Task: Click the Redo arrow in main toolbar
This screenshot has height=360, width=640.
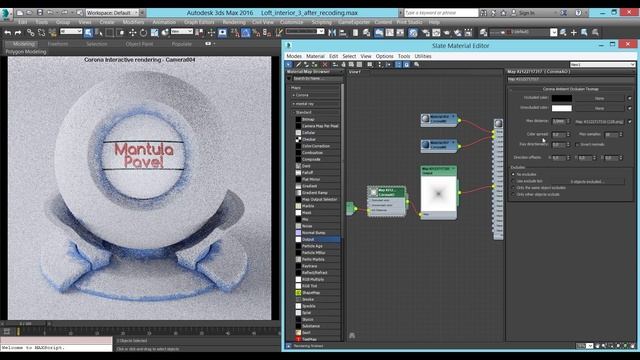Action: tap(18, 32)
